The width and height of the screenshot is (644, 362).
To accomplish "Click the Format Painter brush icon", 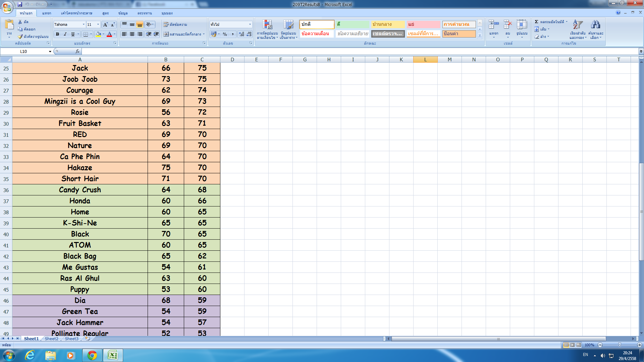I will [x=20, y=37].
